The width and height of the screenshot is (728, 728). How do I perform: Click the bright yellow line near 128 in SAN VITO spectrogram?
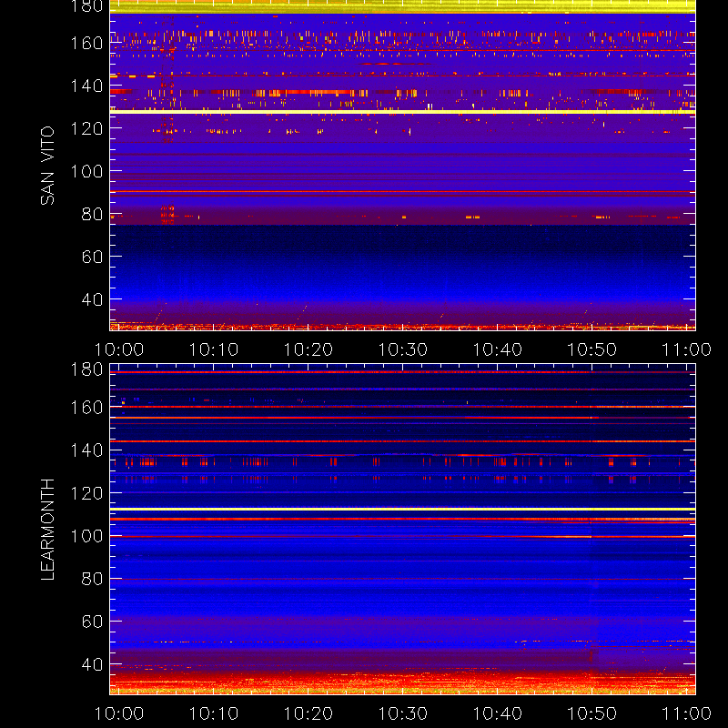pos(402,112)
